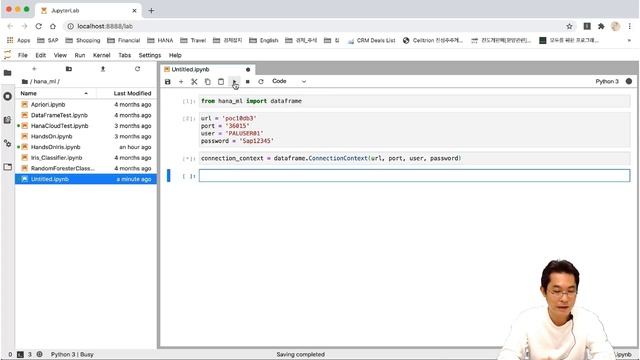Select Apriori.ipynb in file list
Viewport: 640px width, 360px height.
[86, 104]
